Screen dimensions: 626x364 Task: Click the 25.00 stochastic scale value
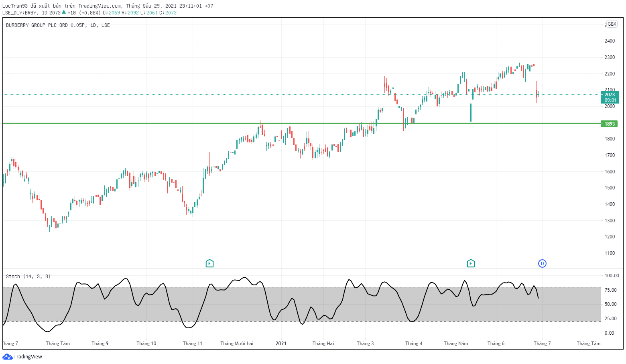[611, 319]
